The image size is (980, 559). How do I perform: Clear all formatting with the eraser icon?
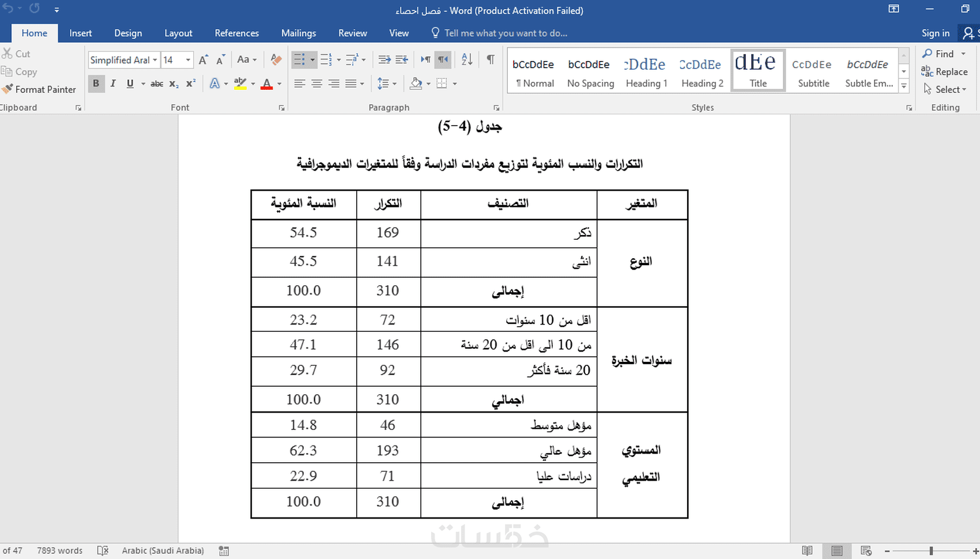[x=276, y=59]
